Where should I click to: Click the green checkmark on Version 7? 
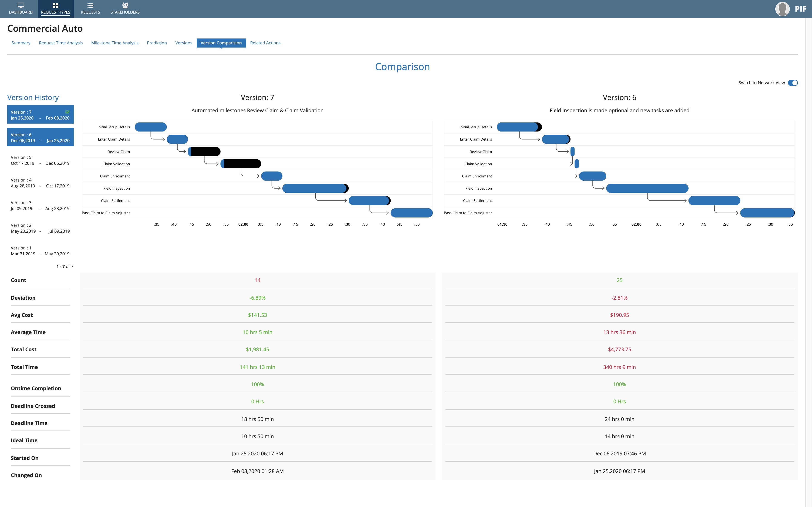(68, 112)
